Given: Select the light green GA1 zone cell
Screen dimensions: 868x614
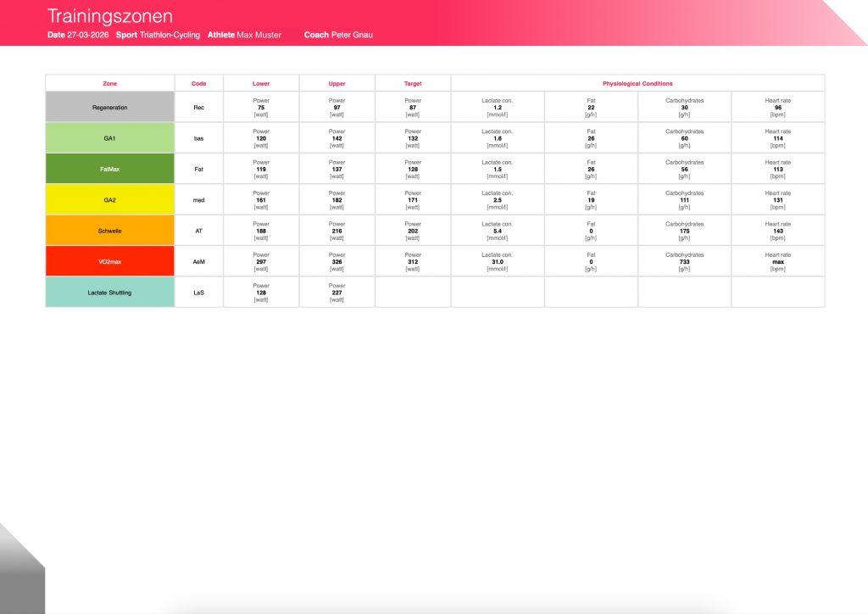Looking at the screenshot, I should click(109, 138).
